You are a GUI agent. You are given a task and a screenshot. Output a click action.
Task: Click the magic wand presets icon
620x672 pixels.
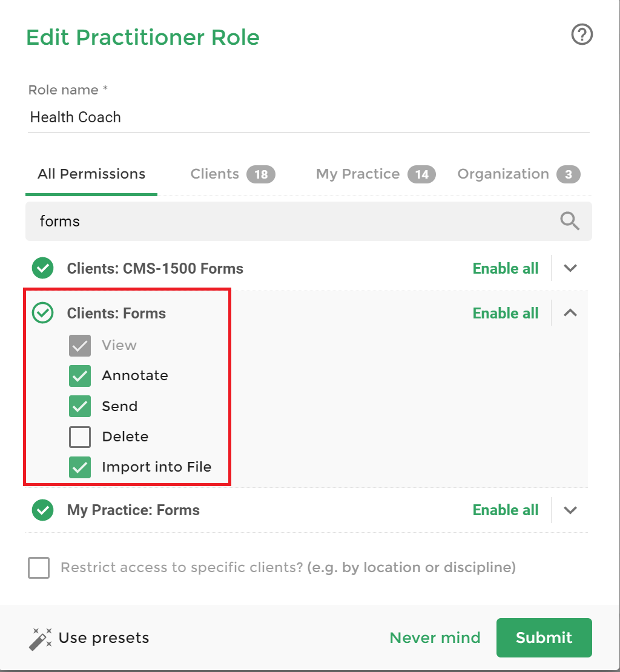pos(41,639)
